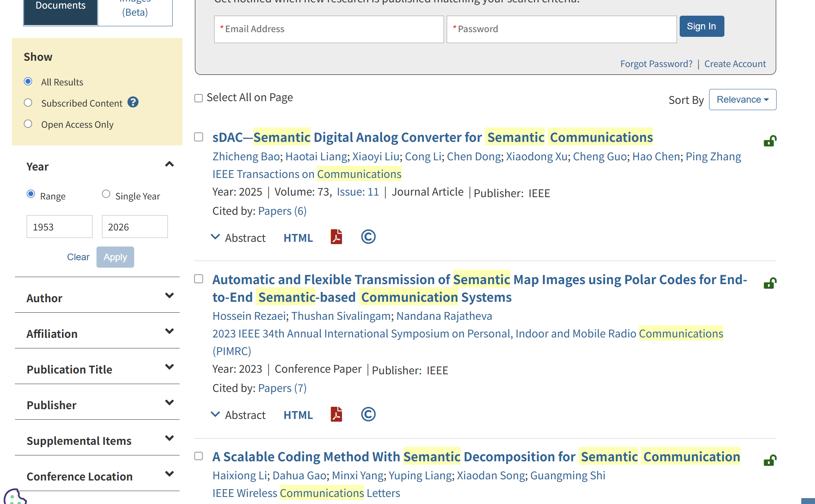Viewport: 815px width, 504px height.
Task: Open the Sort By Relevance dropdown
Action: point(742,100)
